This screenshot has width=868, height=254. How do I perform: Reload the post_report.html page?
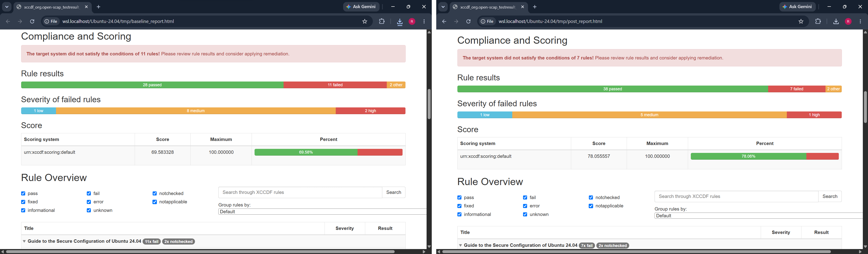click(468, 22)
